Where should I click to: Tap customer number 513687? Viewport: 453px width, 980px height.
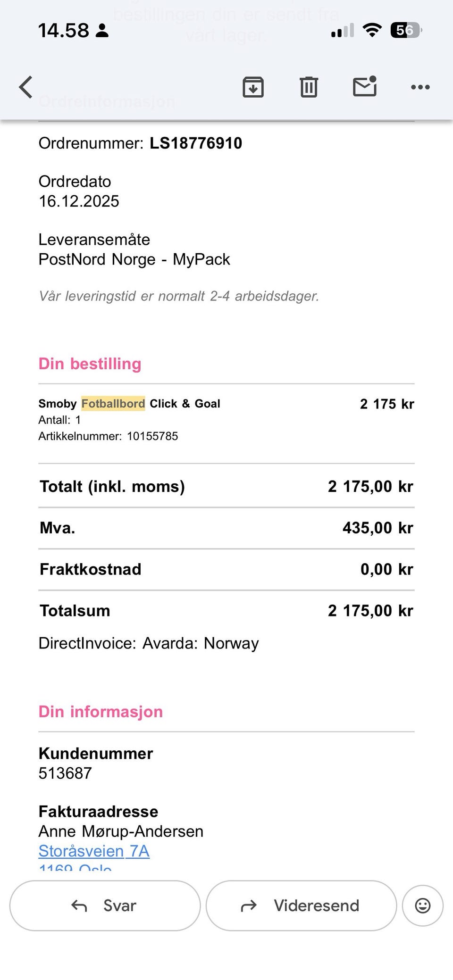pyautogui.click(x=65, y=773)
